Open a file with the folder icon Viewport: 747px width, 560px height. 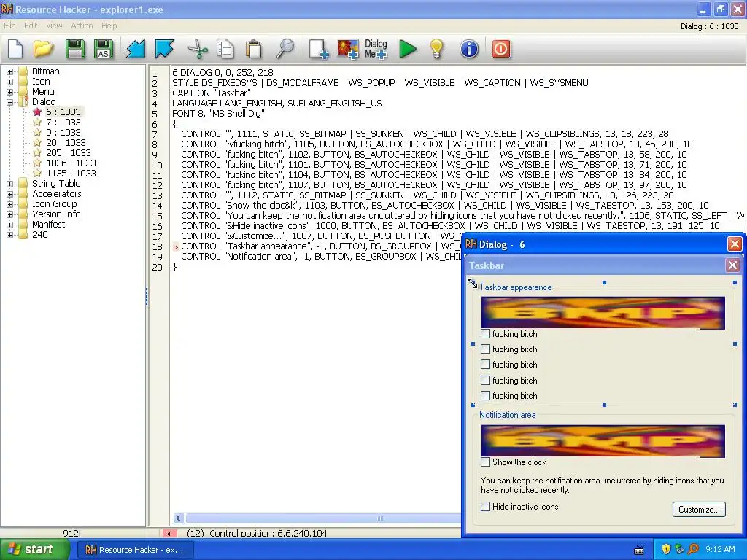coord(43,49)
